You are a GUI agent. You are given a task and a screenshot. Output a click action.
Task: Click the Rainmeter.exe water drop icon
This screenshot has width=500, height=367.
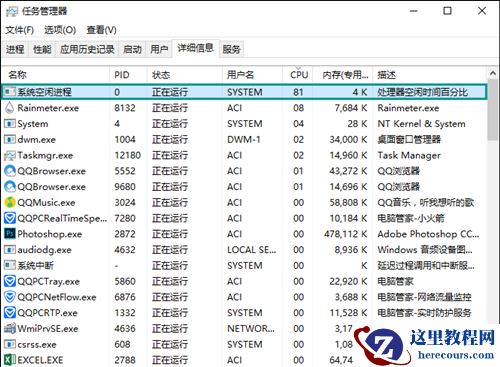10,108
